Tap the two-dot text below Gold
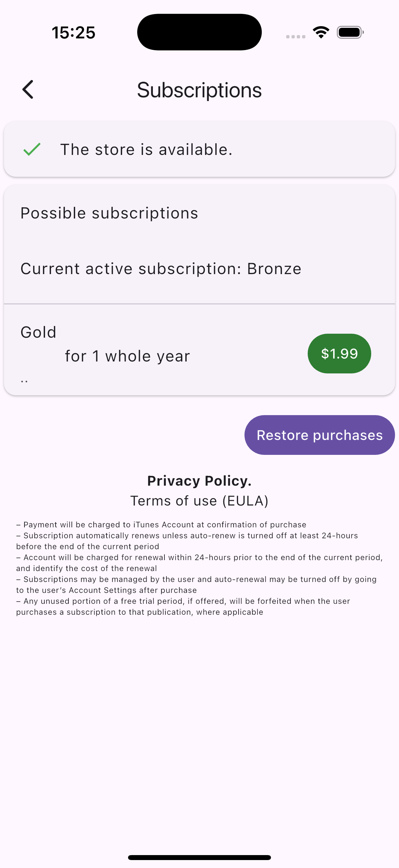Image resolution: width=399 pixels, height=868 pixels. point(24,381)
